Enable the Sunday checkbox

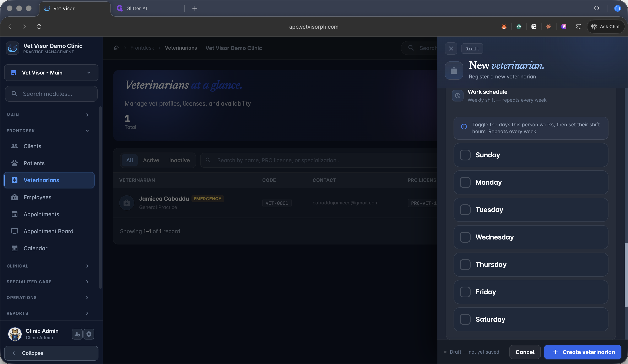tap(465, 155)
